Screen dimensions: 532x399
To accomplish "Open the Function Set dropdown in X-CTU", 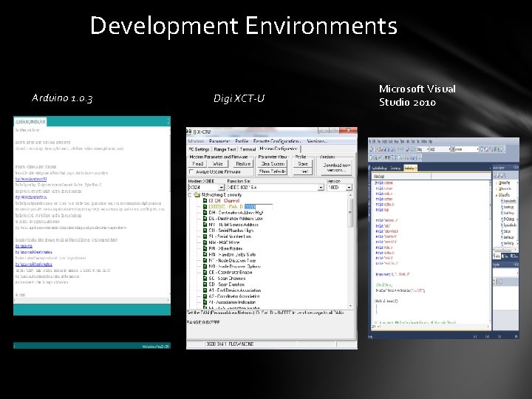I will (321, 187).
